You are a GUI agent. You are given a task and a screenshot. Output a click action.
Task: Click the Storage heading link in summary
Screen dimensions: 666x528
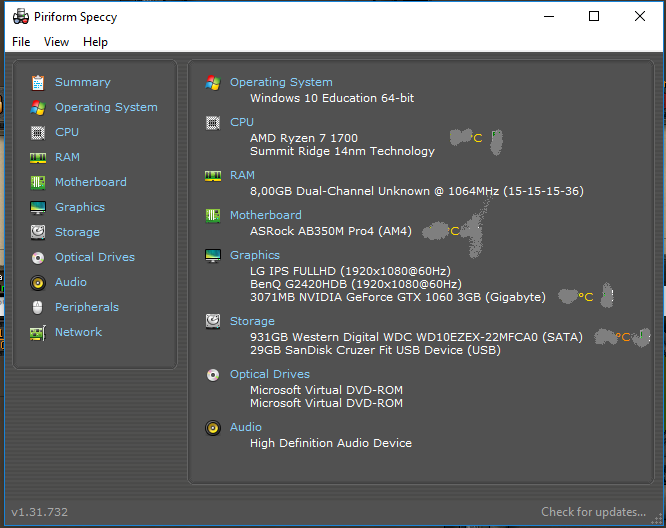click(252, 321)
